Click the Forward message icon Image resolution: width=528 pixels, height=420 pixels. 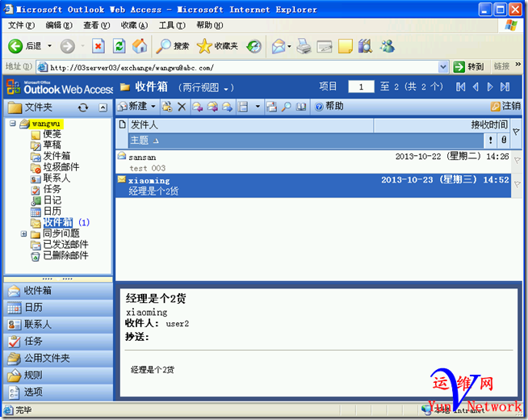pyautogui.click(x=228, y=107)
